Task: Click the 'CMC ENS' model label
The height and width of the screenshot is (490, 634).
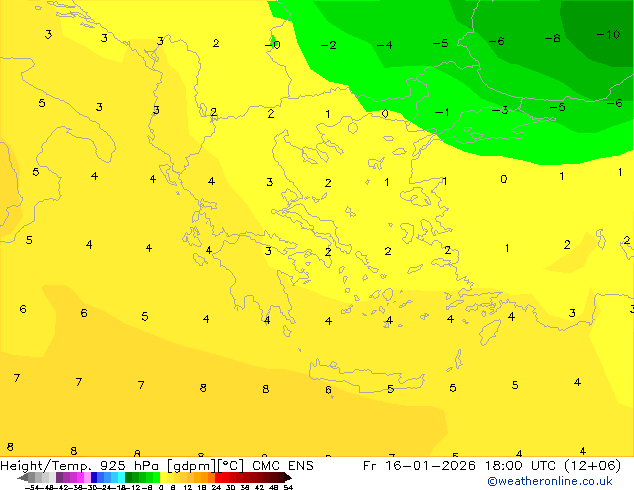Action: click(283, 466)
